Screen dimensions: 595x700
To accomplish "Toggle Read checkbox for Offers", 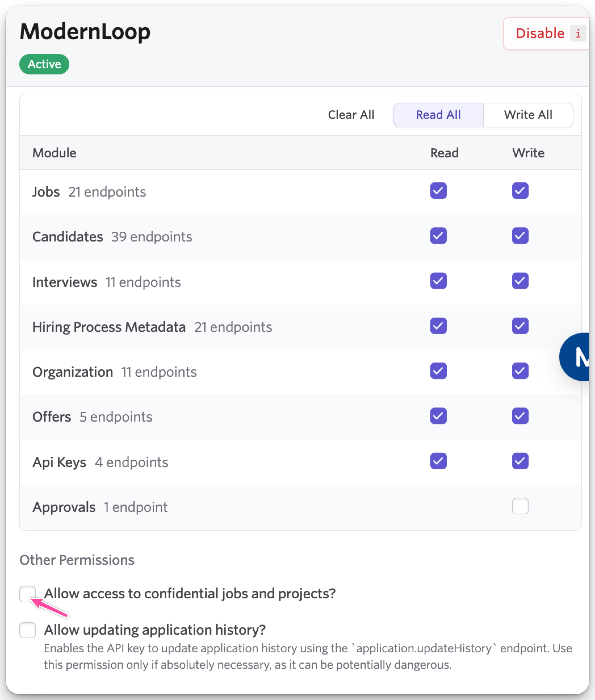I will (438, 416).
